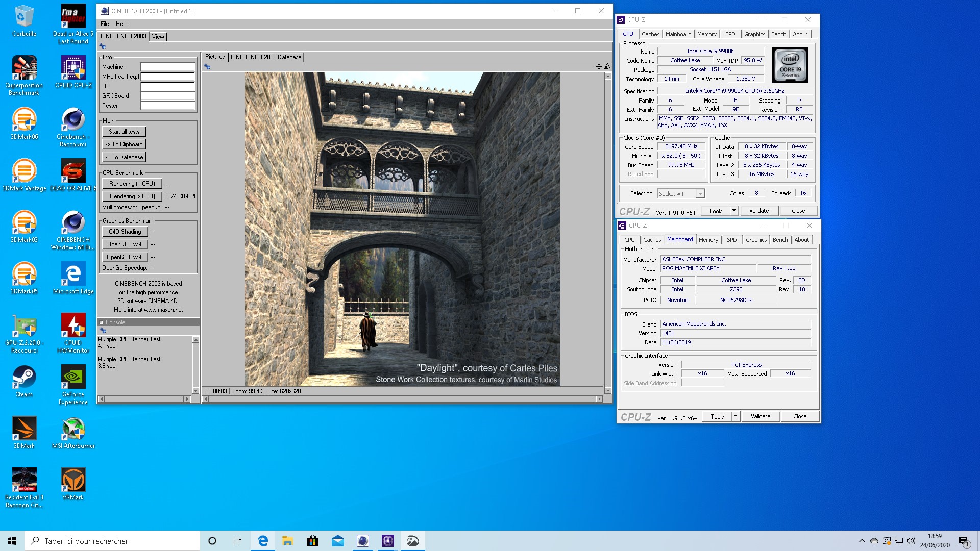Expand Tools dropdown arrow in bottom CPU-Z
Image resolution: width=980 pixels, height=551 pixels.
736,416
